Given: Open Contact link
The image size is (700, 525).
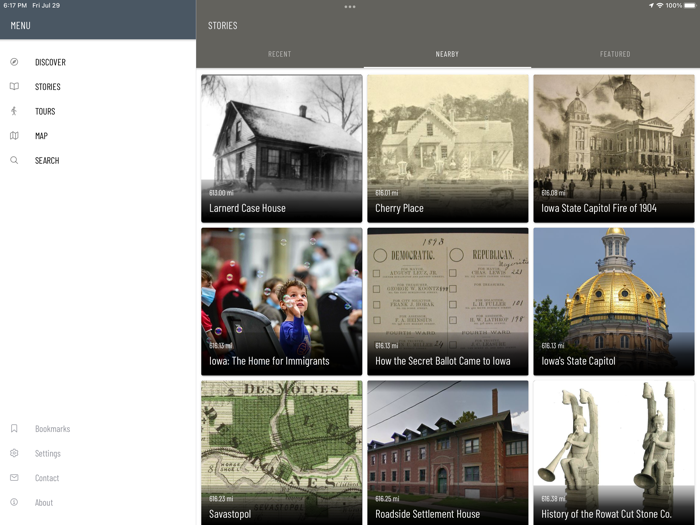Looking at the screenshot, I should [47, 478].
